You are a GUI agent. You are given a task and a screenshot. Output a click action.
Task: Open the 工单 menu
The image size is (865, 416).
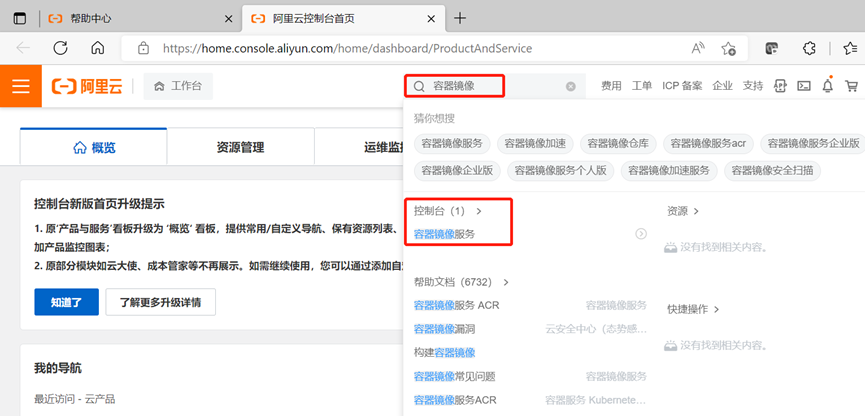tap(642, 86)
